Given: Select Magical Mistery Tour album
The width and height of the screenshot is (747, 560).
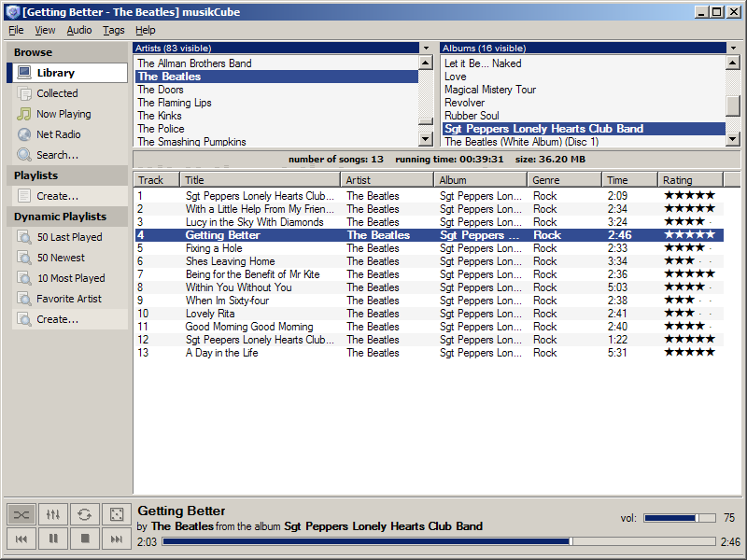Looking at the screenshot, I should tap(584, 90).
